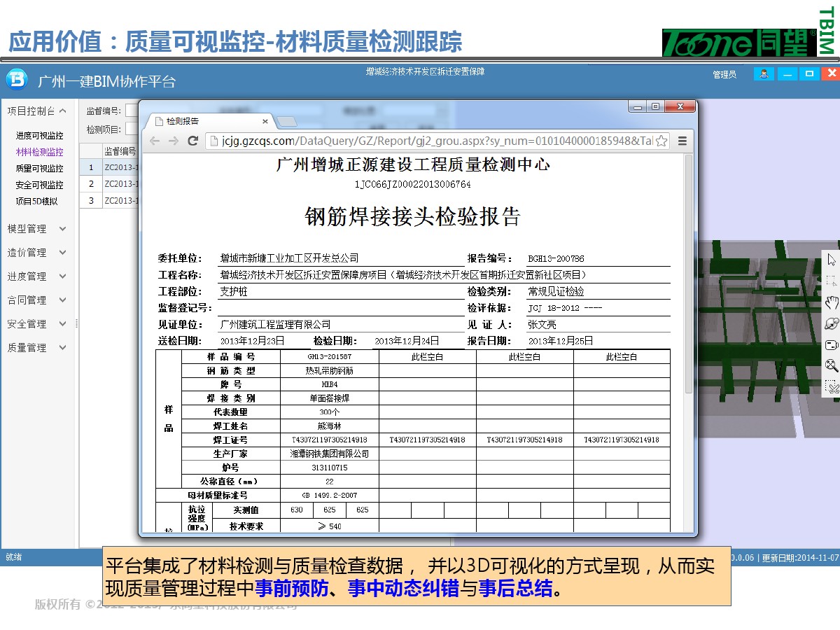Expand the 造价管理 menu section
Image resolution: width=840 pixels, height=630 pixels.
point(62,253)
